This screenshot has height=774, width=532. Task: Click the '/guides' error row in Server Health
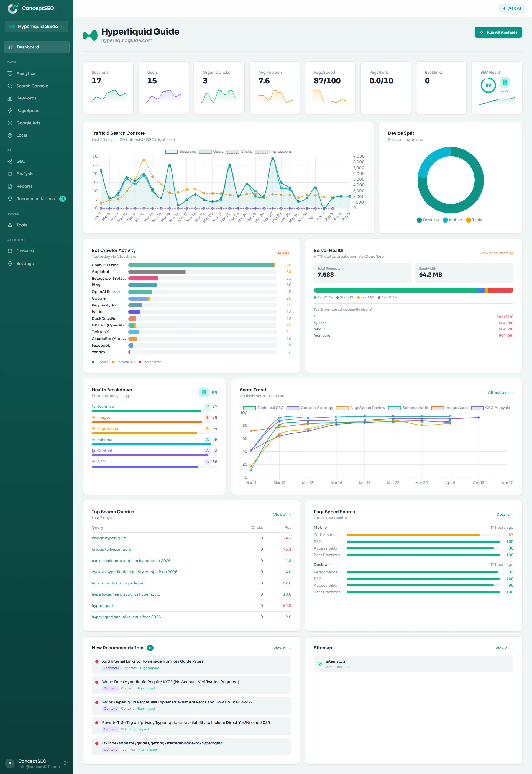(413, 323)
